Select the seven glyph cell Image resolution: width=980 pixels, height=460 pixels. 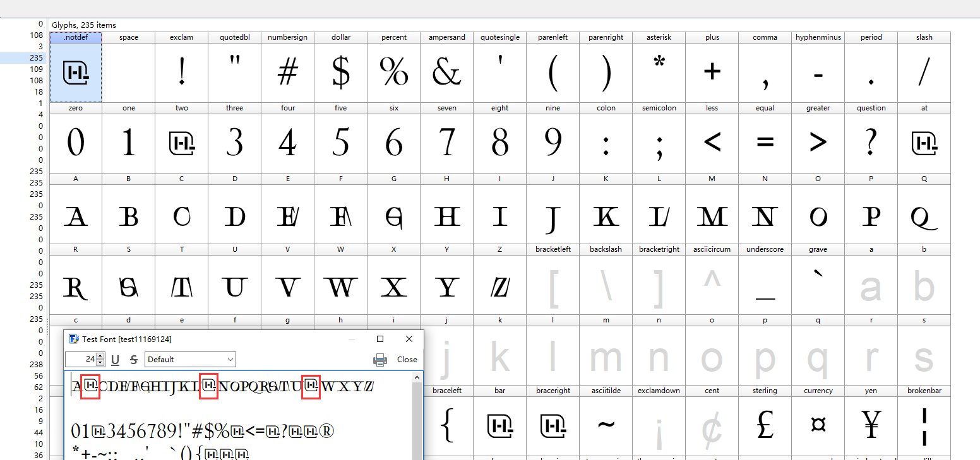tap(447, 138)
